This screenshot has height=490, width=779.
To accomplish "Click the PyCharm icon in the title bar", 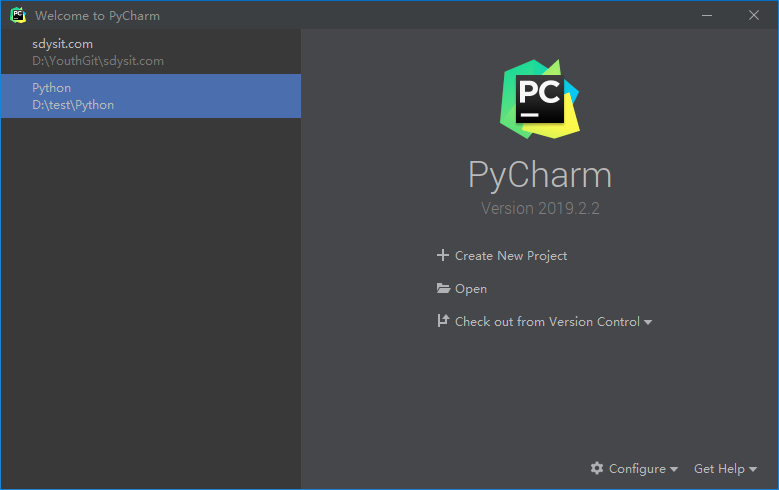I will coord(18,15).
